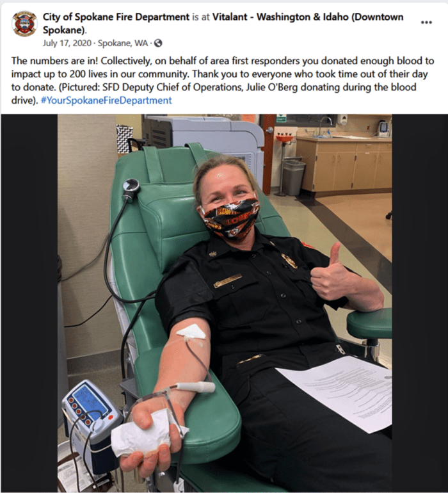Click the gold name tag on uniform

pyautogui.click(x=228, y=281)
